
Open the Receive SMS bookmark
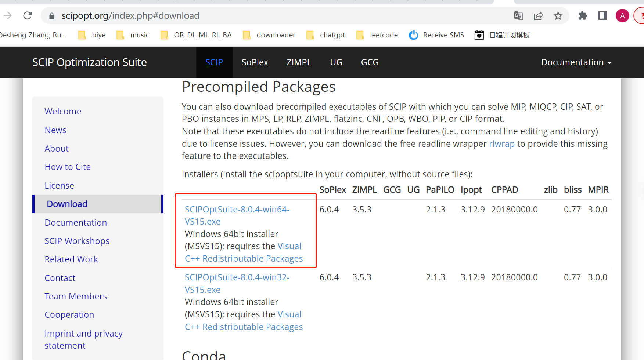point(436,35)
